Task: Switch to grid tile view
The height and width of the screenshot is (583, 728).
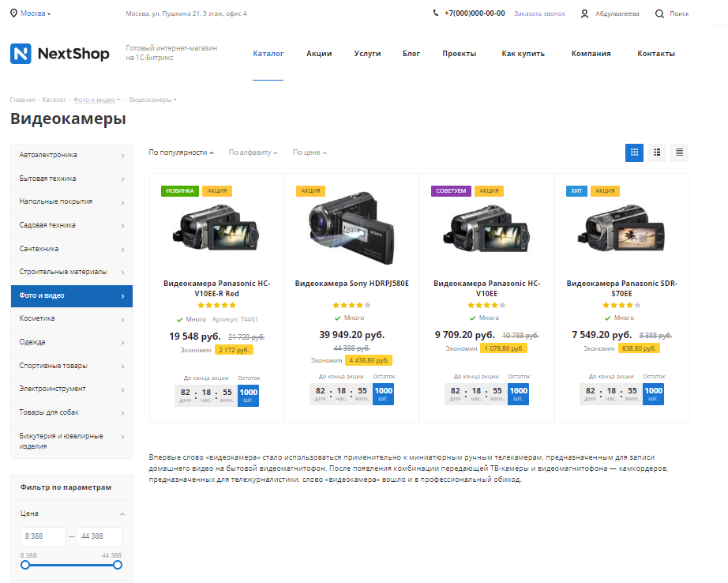Action: [x=634, y=152]
